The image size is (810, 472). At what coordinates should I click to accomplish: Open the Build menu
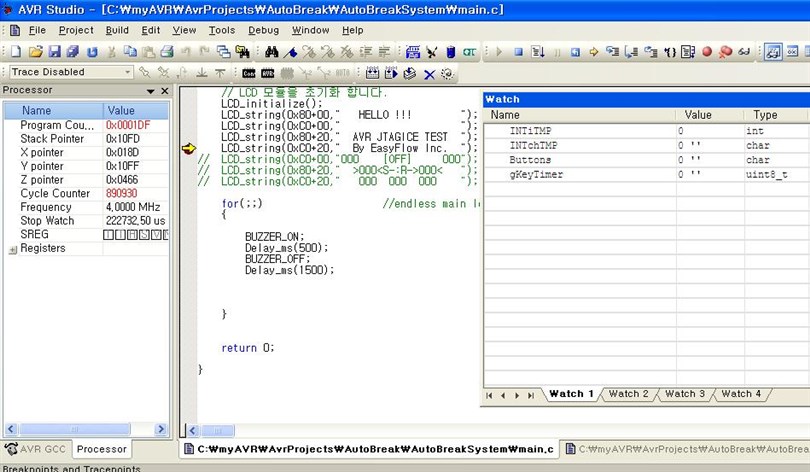click(x=117, y=30)
